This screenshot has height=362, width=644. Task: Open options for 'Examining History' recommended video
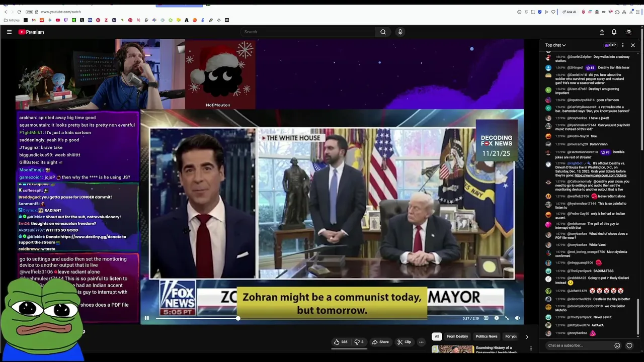[x=531, y=348]
